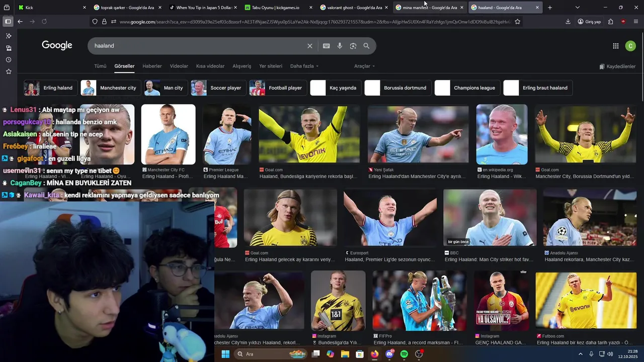Screen dimensions: 644x362
Task: Open the Kaydedilenler saved items link
Action: (x=617, y=66)
